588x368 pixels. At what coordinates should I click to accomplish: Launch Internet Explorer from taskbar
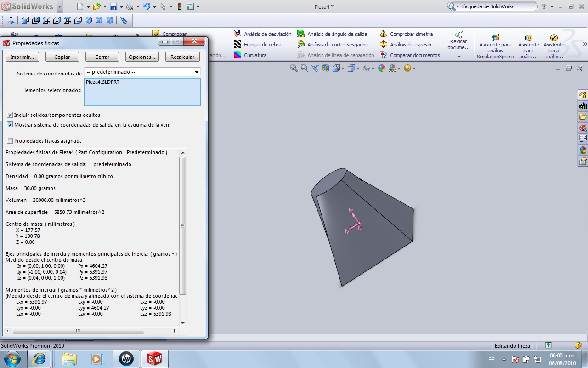click(39, 359)
